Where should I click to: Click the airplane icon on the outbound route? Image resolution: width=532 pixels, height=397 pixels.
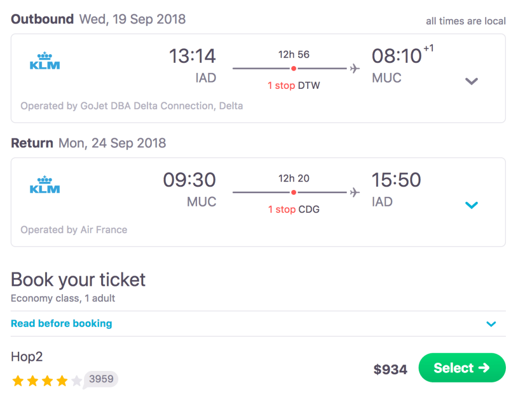[x=354, y=68]
